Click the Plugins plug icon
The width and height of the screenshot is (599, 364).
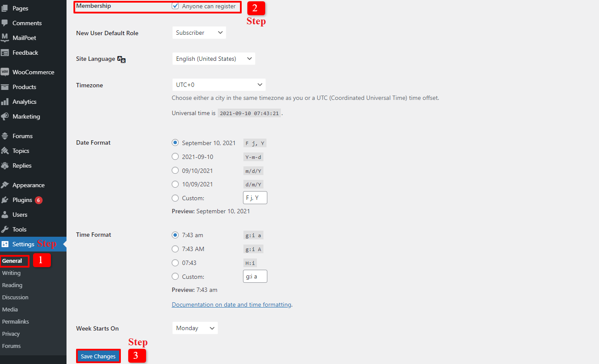point(5,200)
